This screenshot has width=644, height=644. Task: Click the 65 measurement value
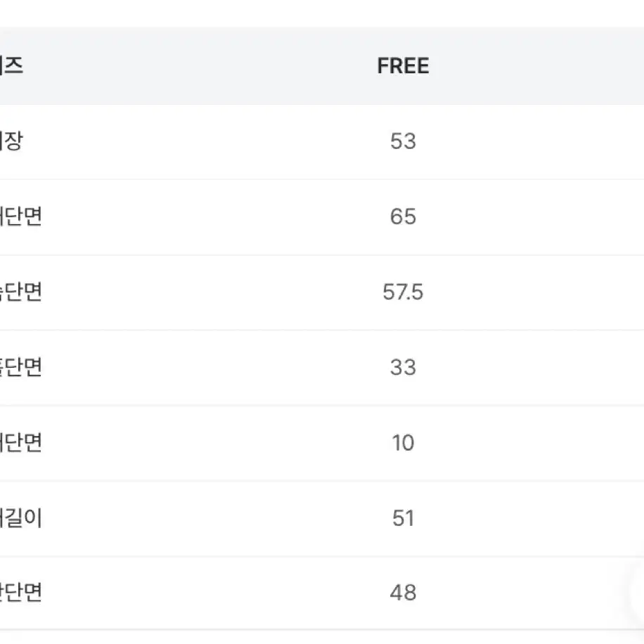click(x=403, y=217)
